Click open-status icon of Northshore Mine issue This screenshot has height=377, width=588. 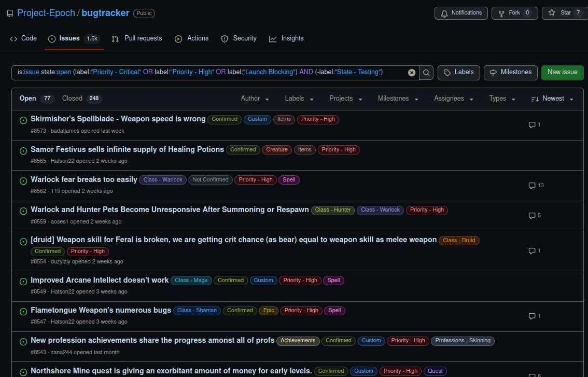[x=23, y=372]
